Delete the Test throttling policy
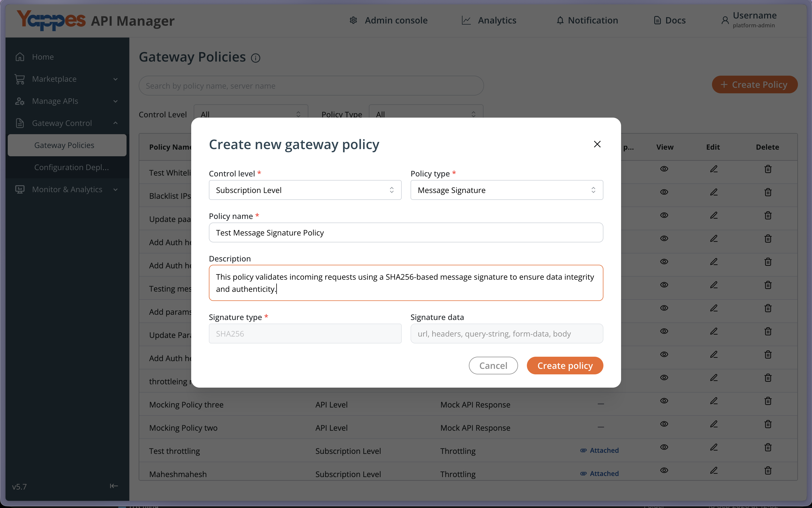This screenshot has height=508, width=812. [768, 447]
